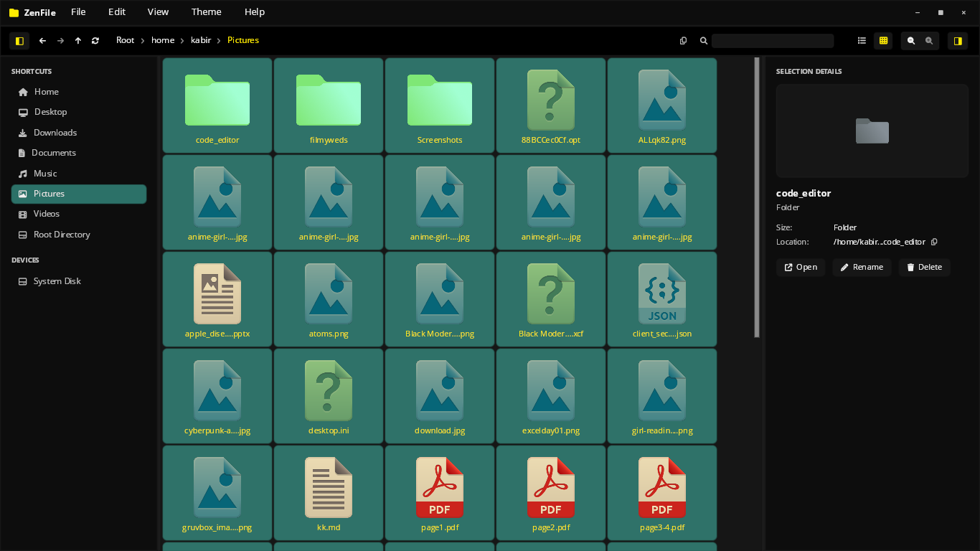Select the Screenshots folder
The width and height of the screenshot is (980, 551).
(x=440, y=105)
